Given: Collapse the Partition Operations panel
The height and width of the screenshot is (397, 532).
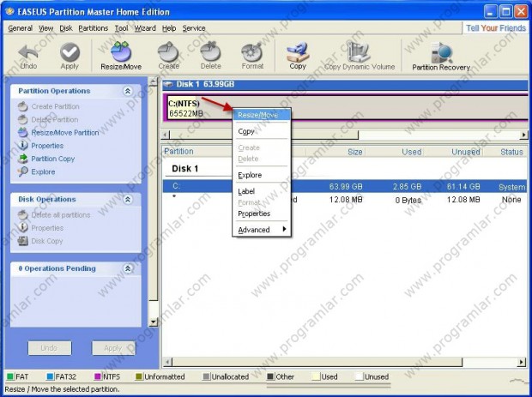Looking at the screenshot, I should (x=128, y=91).
